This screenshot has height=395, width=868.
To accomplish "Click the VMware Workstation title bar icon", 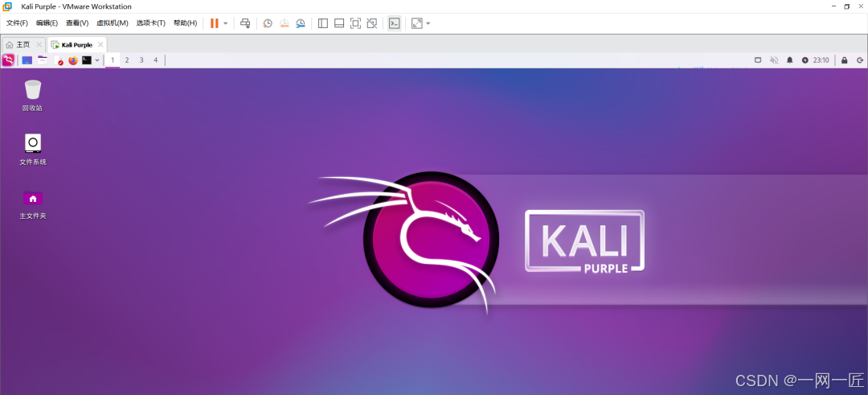I will click(x=6, y=6).
